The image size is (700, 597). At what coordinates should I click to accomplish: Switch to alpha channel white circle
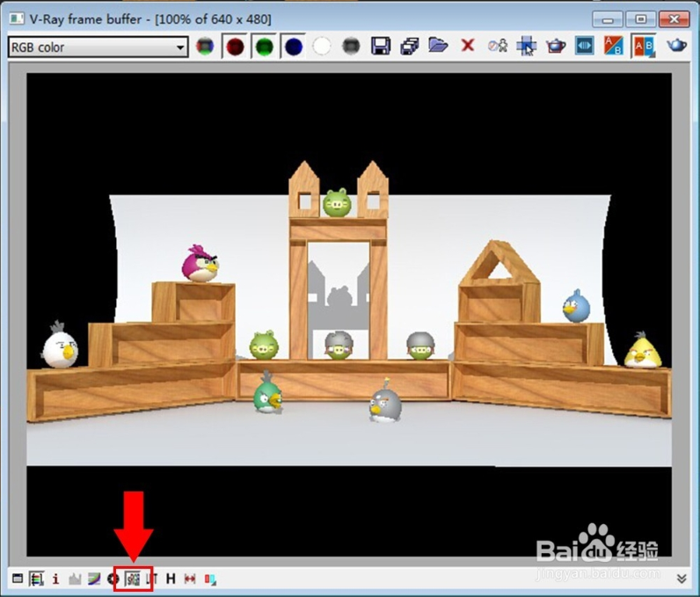pos(322,46)
